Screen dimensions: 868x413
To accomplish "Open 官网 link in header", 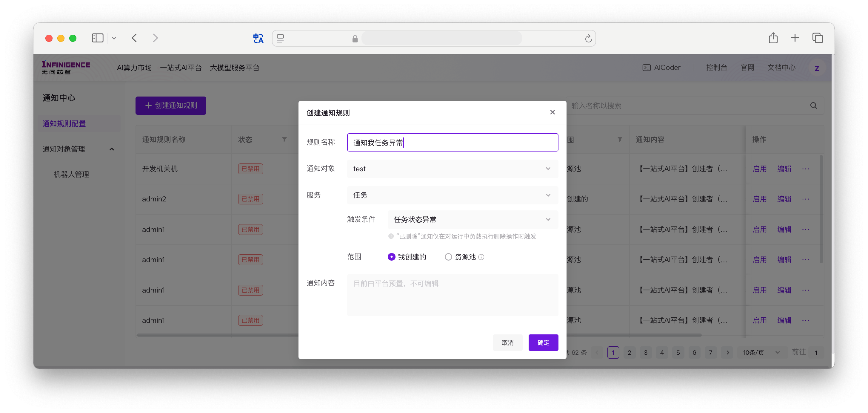I will tap(747, 68).
